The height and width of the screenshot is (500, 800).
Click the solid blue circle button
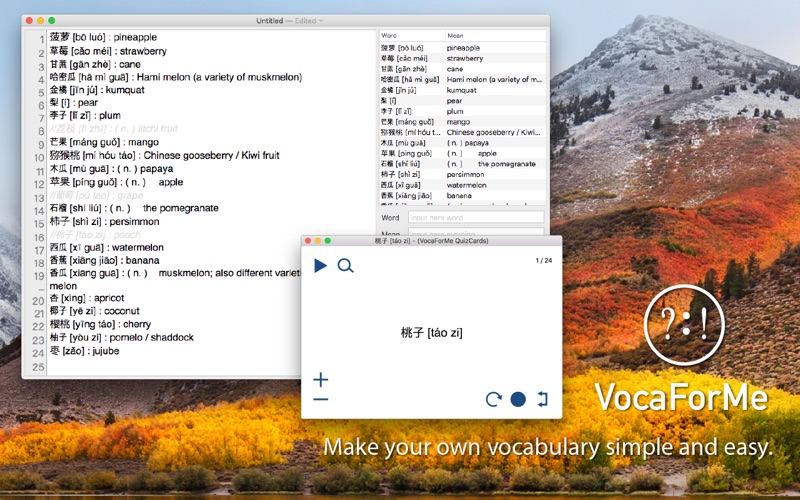click(518, 399)
